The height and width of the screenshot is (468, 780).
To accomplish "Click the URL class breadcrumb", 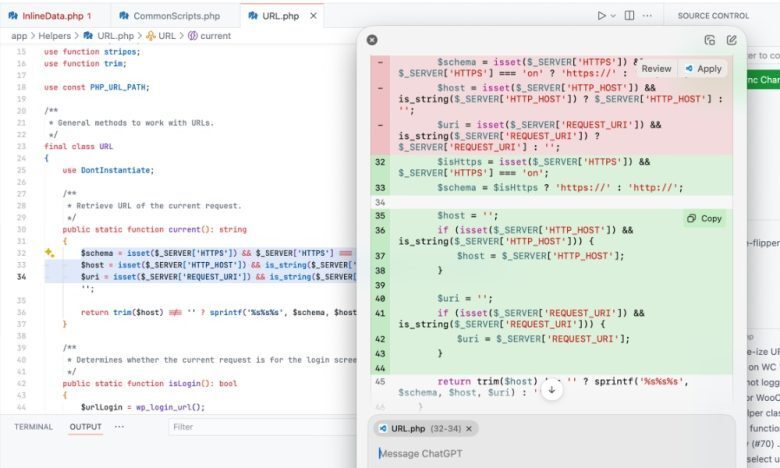I will click(161, 36).
